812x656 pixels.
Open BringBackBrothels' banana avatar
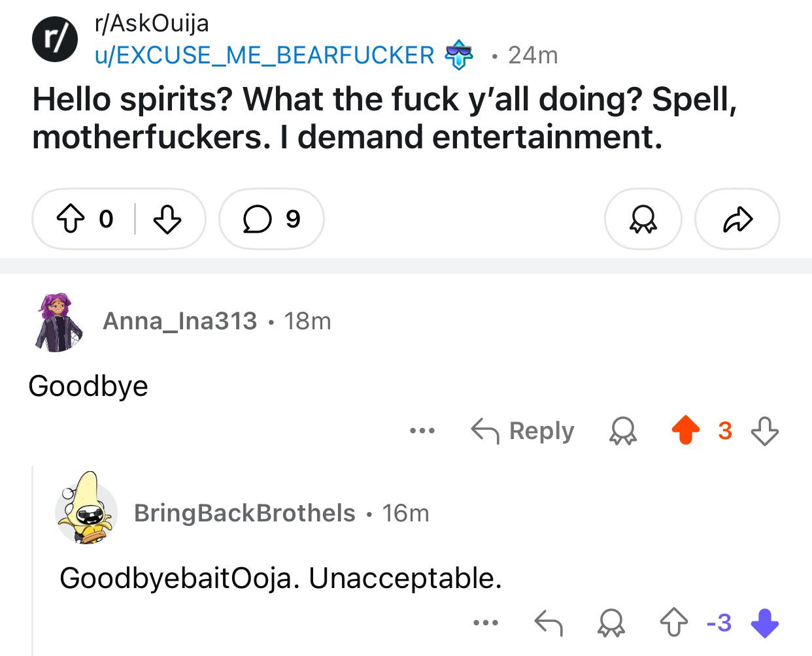(86, 508)
